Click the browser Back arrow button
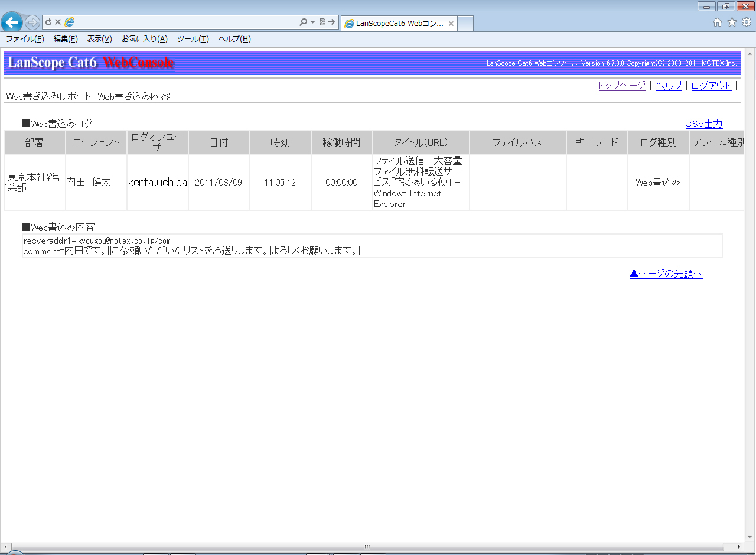 (12, 22)
